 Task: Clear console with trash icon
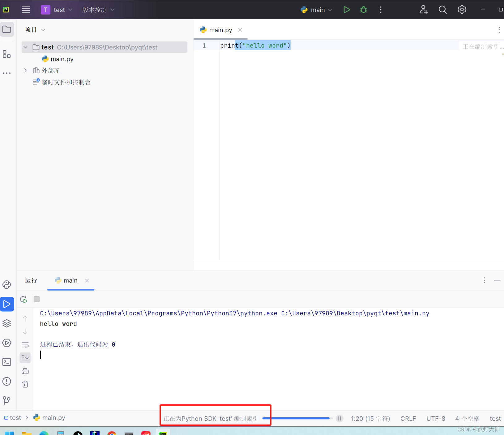25,384
